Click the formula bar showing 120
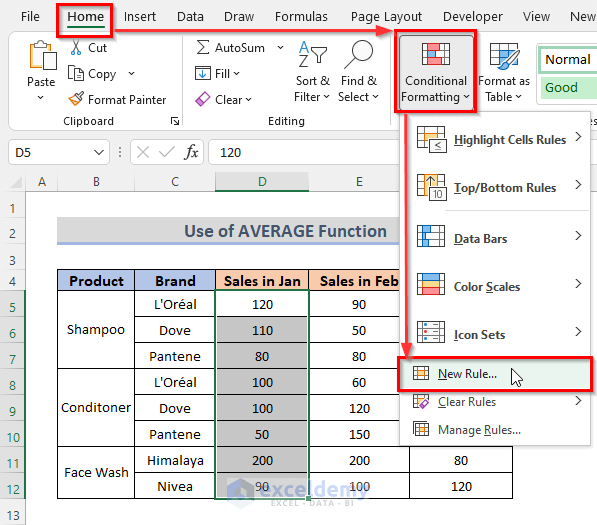 tap(303, 153)
